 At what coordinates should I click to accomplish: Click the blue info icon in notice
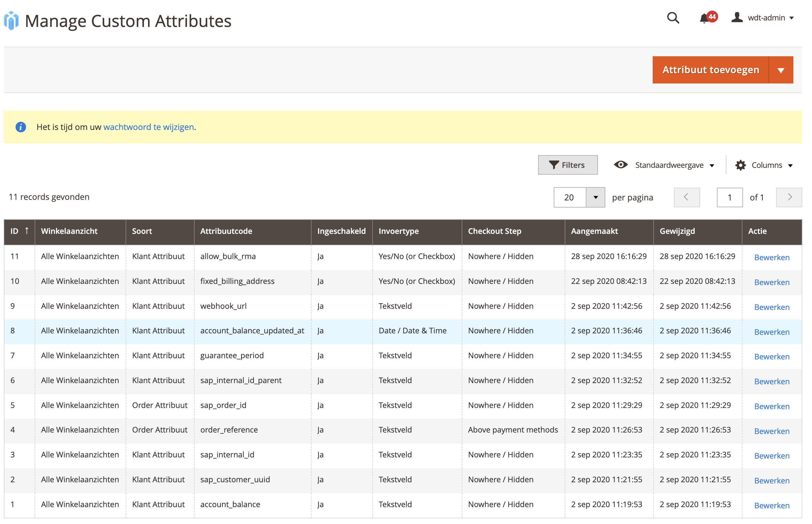tap(21, 127)
